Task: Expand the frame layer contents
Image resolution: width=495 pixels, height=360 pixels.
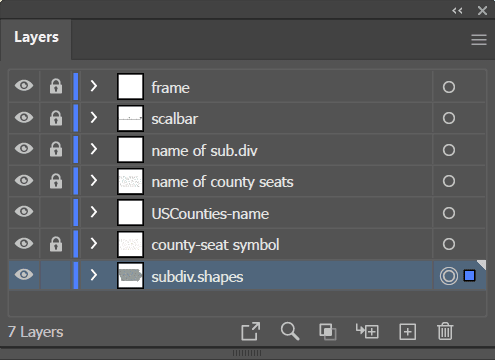Action: click(x=94, y=86)
